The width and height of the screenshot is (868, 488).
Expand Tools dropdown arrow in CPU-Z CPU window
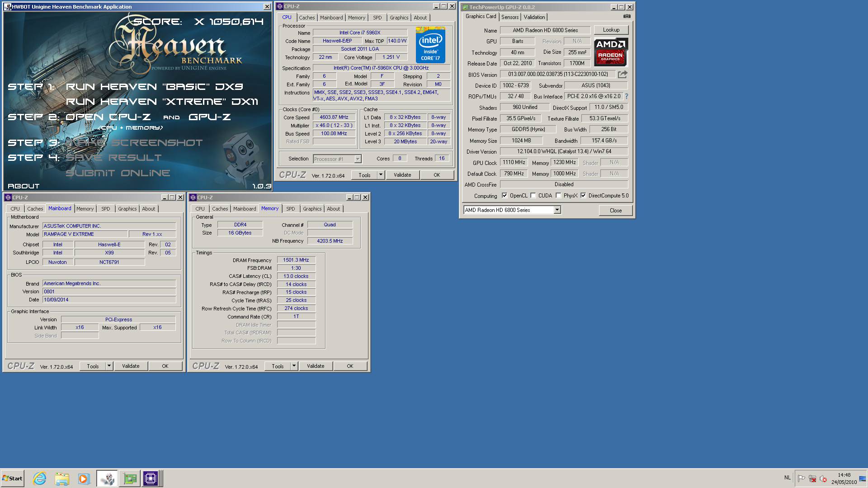[381, 175]
